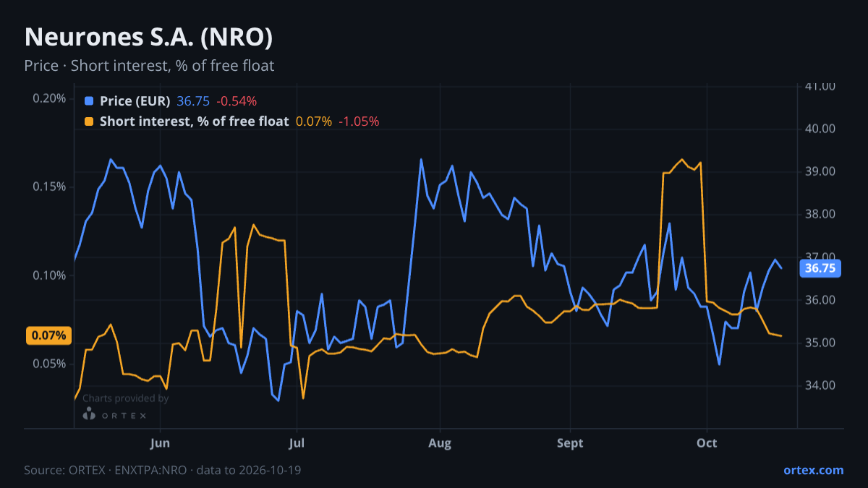Image resolution: width=868 pixels, height=488 pixels.
Task: Click the blue Price legend swatch
Action: 89,101
